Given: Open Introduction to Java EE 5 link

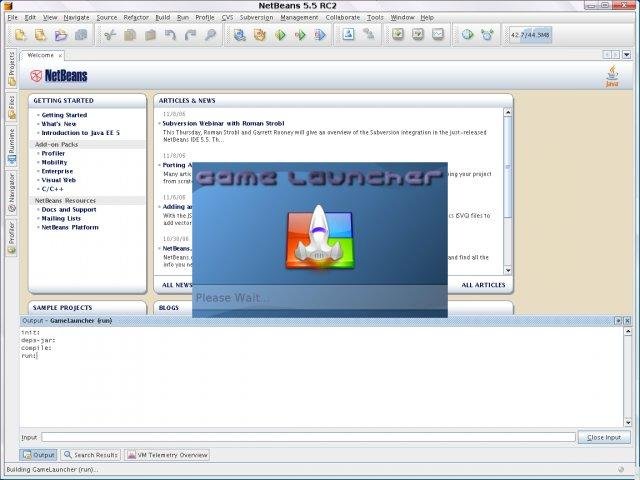Looking at the screenshot, I should coord(80,133).
